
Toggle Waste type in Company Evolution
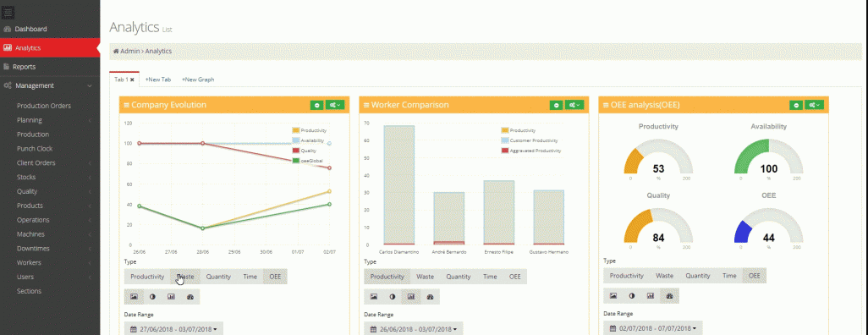(185, 277)
